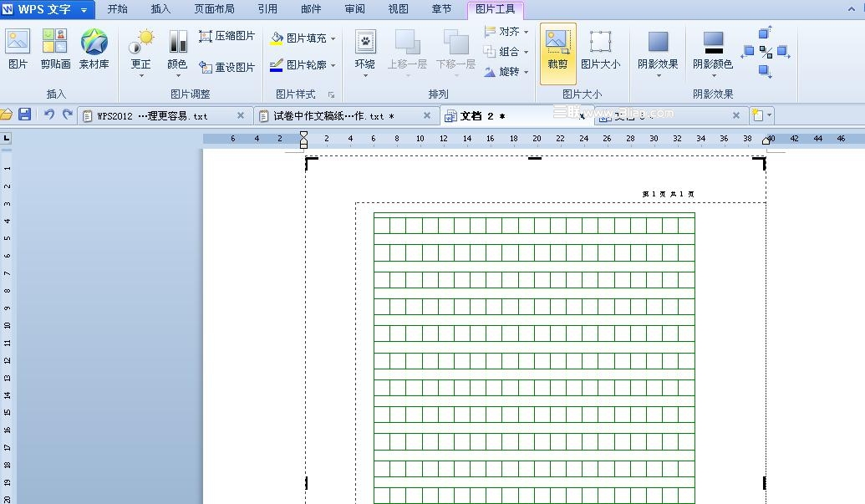Click the top-left crop corner handle
The image size is (865, 504).
tap(312, 163)
